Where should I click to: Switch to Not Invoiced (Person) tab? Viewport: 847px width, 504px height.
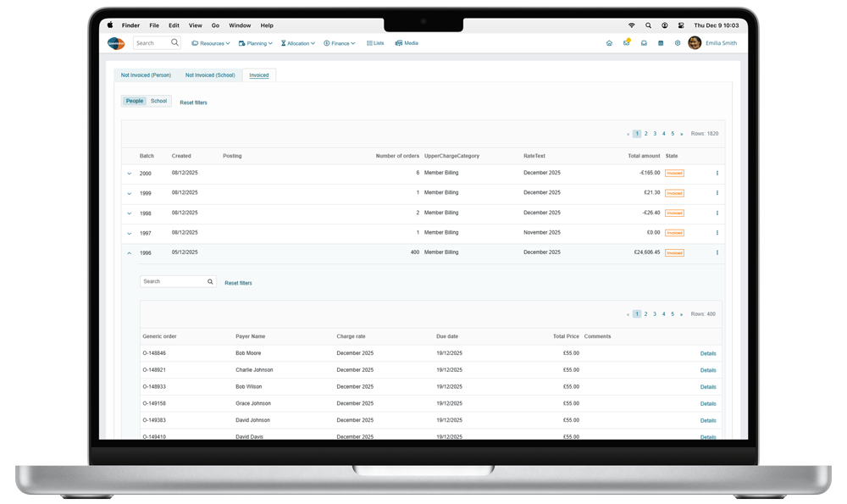coord(146,75)
